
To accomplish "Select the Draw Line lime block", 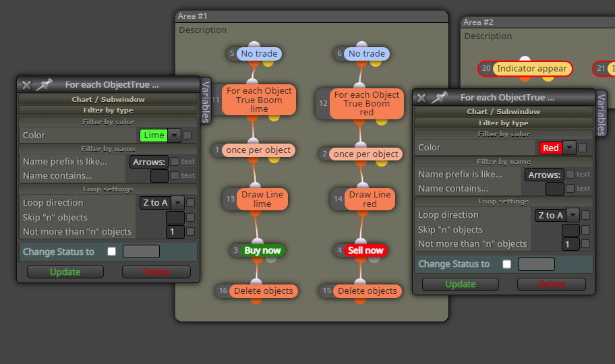I will 262,199.
